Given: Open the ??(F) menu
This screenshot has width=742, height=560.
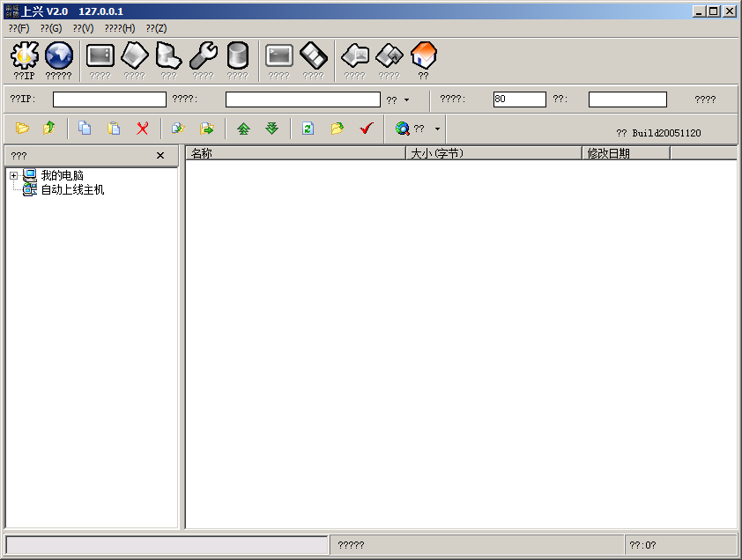Looking at the screenshot, I should coord(19,28).
